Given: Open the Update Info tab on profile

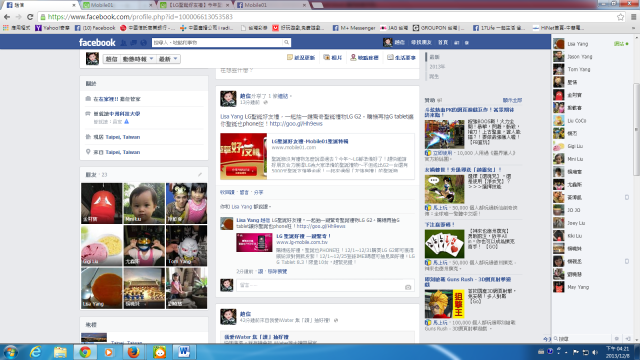Looking at the screenshot, I should point(301,58).
